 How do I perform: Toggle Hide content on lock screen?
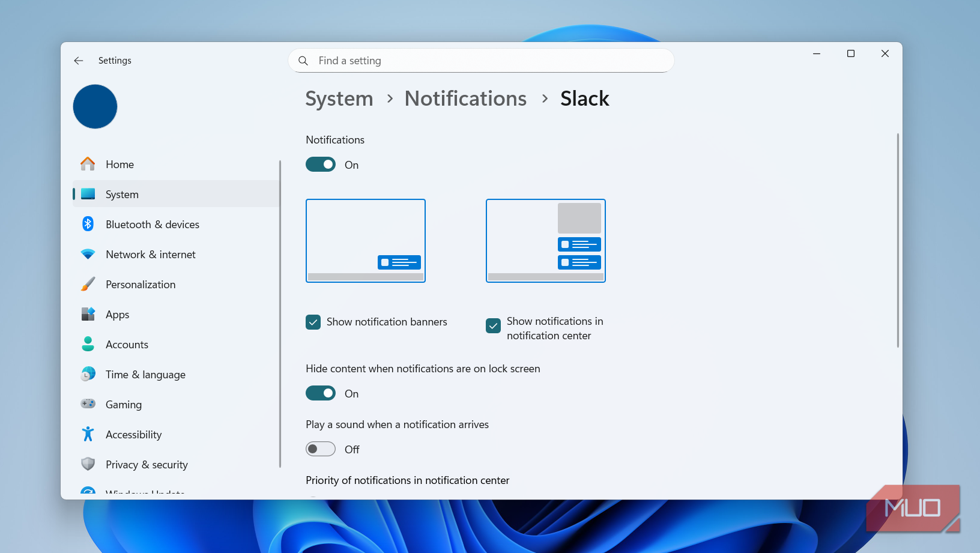pos(321,393)
